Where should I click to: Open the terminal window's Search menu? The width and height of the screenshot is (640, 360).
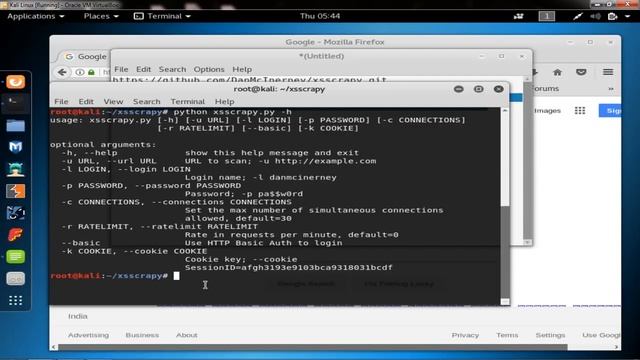coord(147,101)
